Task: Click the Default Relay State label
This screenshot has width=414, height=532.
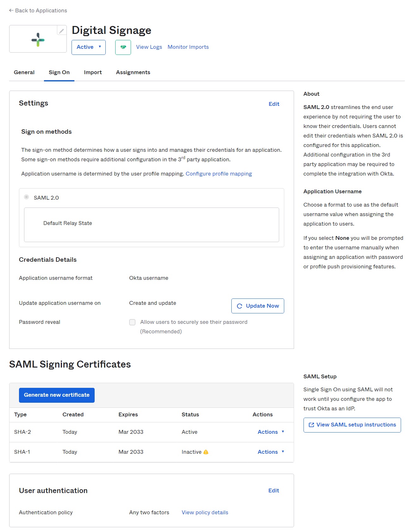Action: point(68,223)
